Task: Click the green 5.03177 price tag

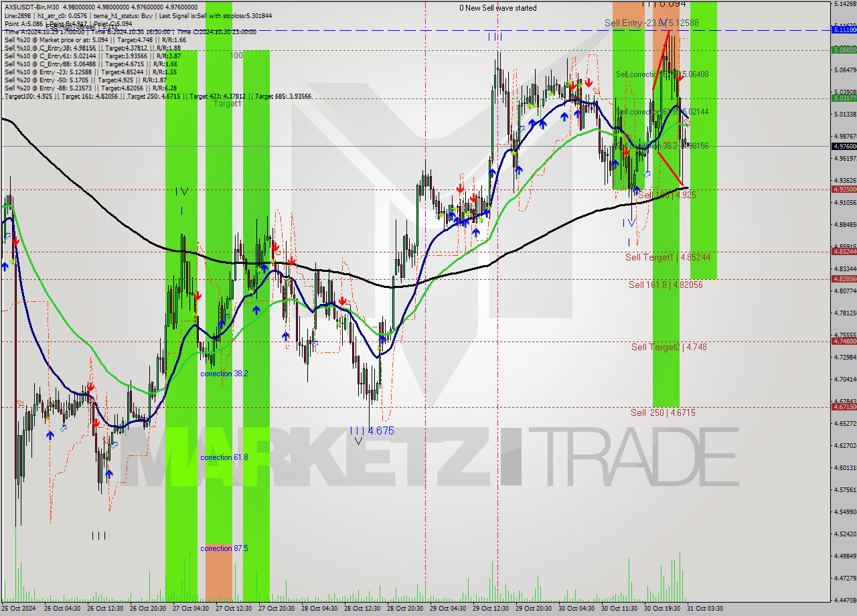Action: 844,98
